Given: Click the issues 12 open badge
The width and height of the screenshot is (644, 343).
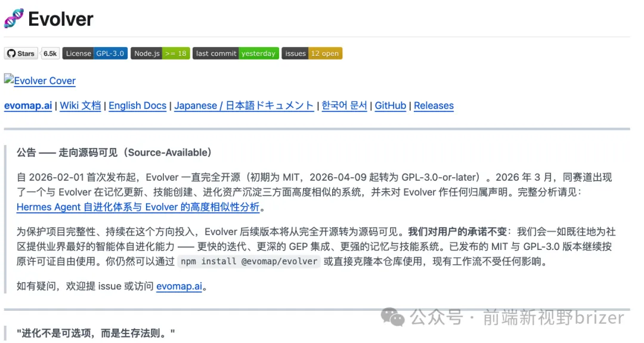Looking at the screenshot, I should [x=312, y=54].
